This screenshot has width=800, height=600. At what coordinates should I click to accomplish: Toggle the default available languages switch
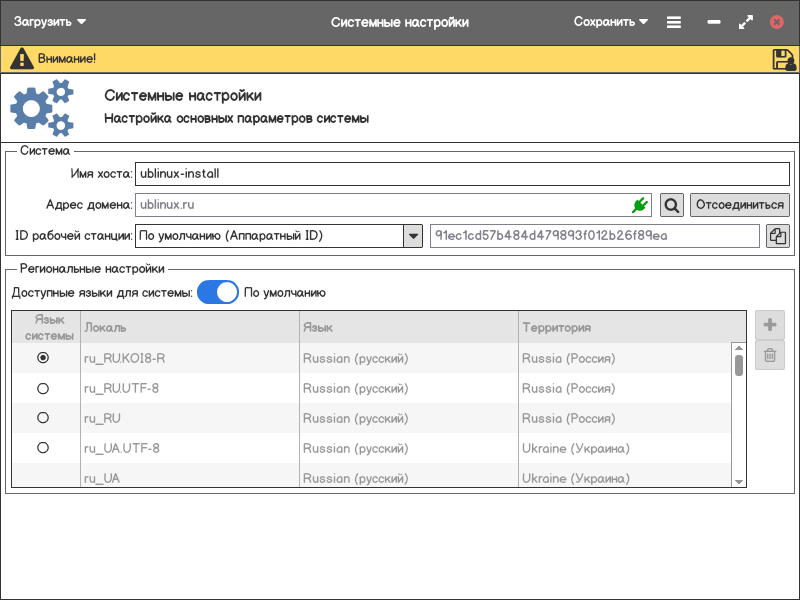pyautogui.click(x=217, y=292)
